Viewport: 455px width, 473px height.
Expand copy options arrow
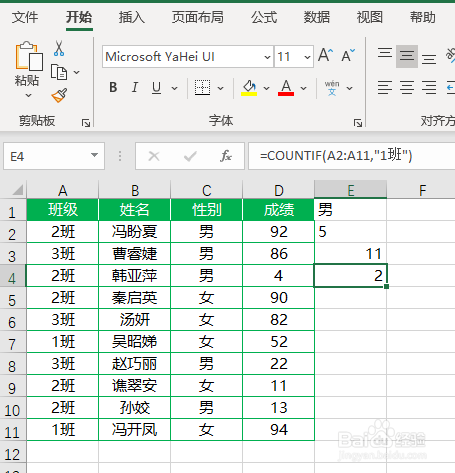(x=77, y=72)
